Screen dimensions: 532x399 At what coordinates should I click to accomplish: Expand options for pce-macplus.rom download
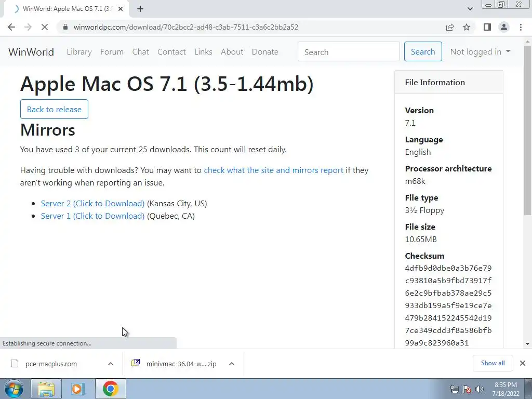point(111,364)
